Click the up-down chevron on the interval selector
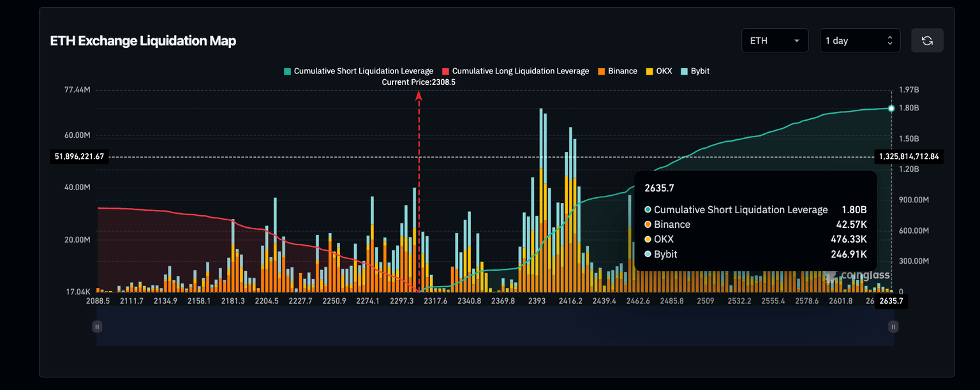Image resolution: width=980 pixels, height=390 pixels. click(889, 40)
